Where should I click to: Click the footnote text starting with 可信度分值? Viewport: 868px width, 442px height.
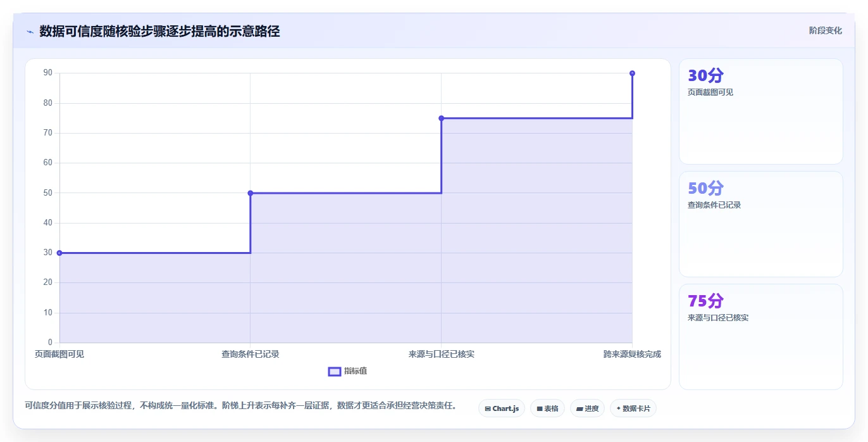[241, 406]
